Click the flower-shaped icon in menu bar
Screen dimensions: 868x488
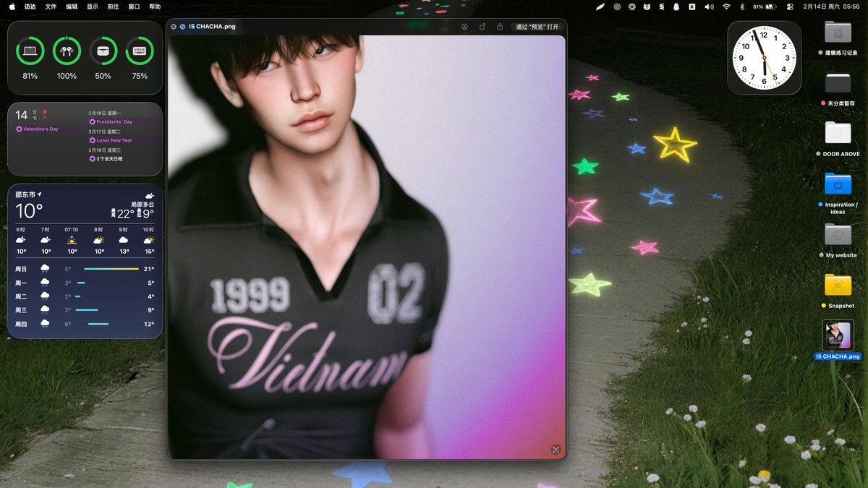pos(617,6)
